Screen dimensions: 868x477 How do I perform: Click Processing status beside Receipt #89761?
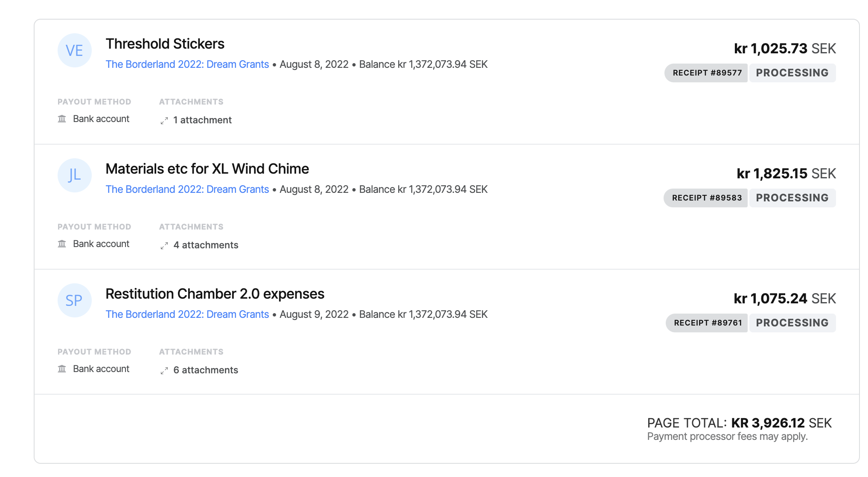792,323
